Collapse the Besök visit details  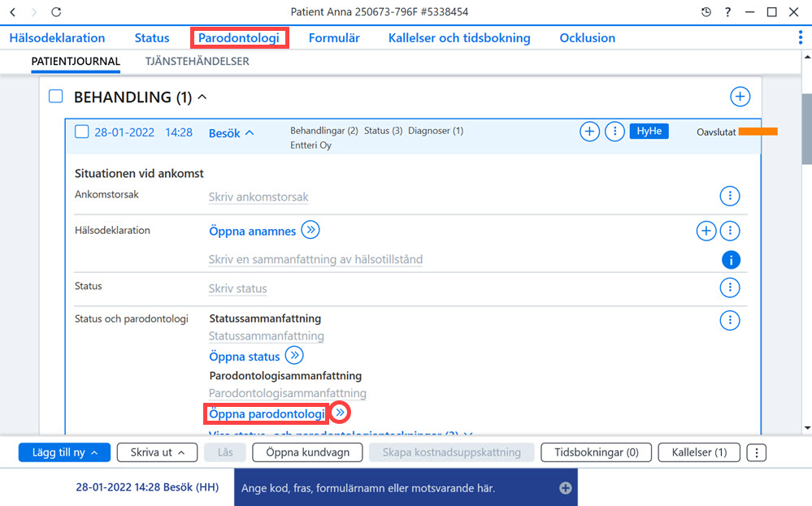250,133
